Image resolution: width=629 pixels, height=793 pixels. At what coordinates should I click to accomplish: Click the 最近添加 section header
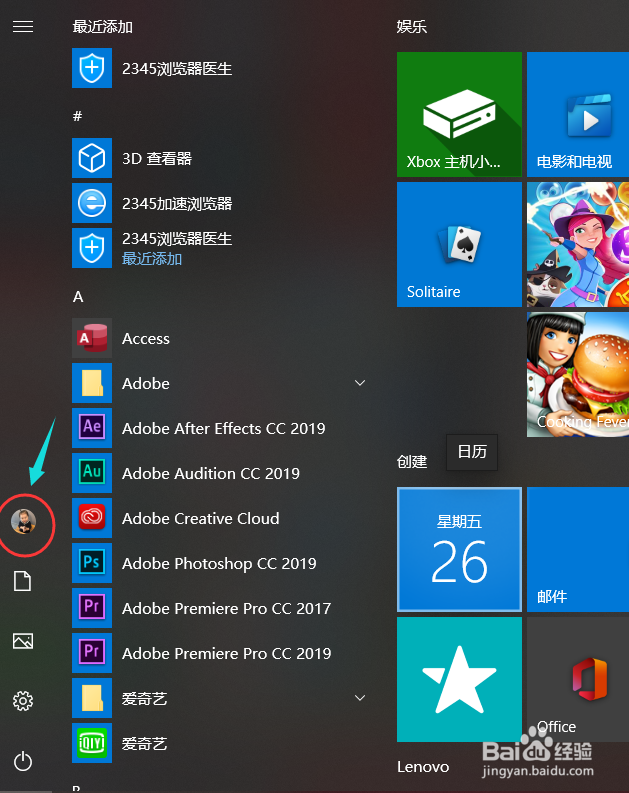pos(103,26)
